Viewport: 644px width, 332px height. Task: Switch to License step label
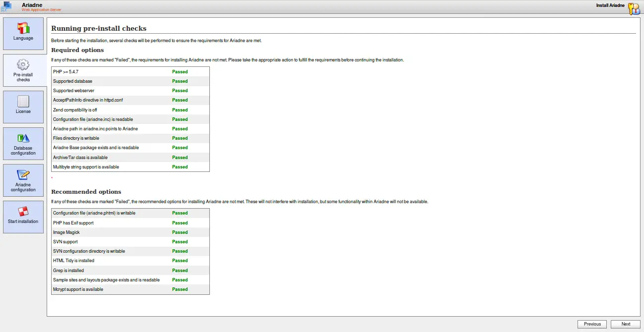(23, 111)
